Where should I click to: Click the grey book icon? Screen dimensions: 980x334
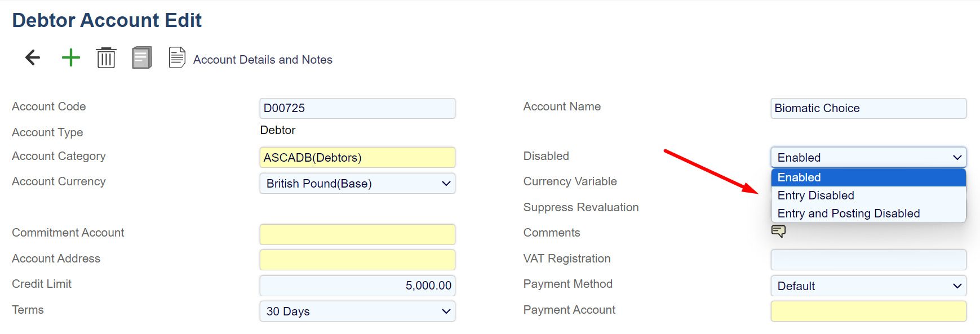pos(142,57)
